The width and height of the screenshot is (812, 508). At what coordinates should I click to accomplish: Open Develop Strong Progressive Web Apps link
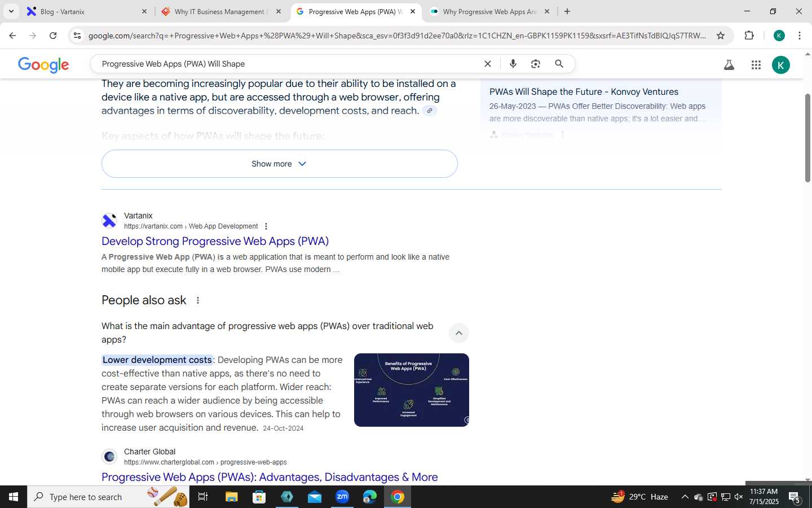[x=215, y=241]
